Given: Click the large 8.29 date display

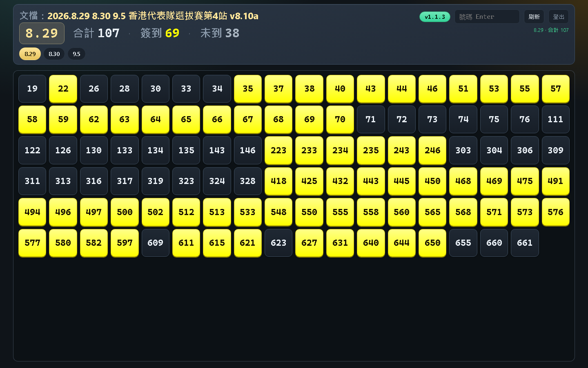Looking at the screenshot, I should pos(42,33).
